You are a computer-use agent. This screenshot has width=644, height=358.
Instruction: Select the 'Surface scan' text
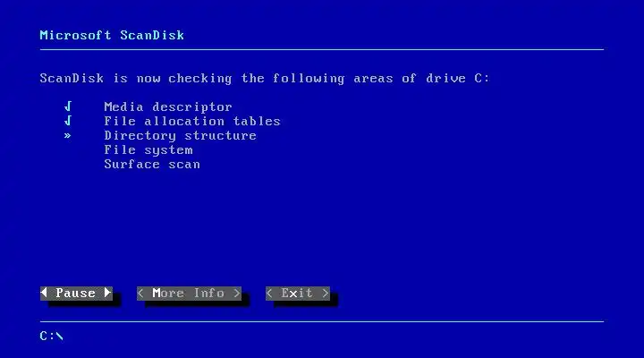[x=152, y=165]
